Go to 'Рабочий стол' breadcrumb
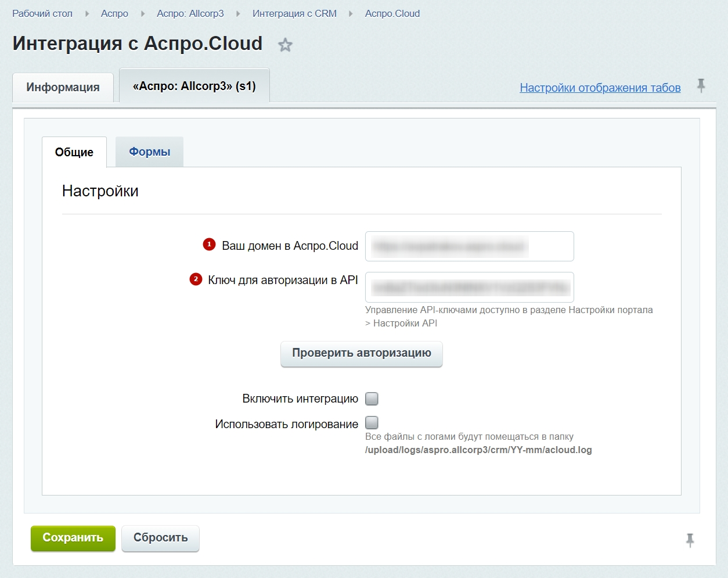728x578 pixels. (42, 13)
